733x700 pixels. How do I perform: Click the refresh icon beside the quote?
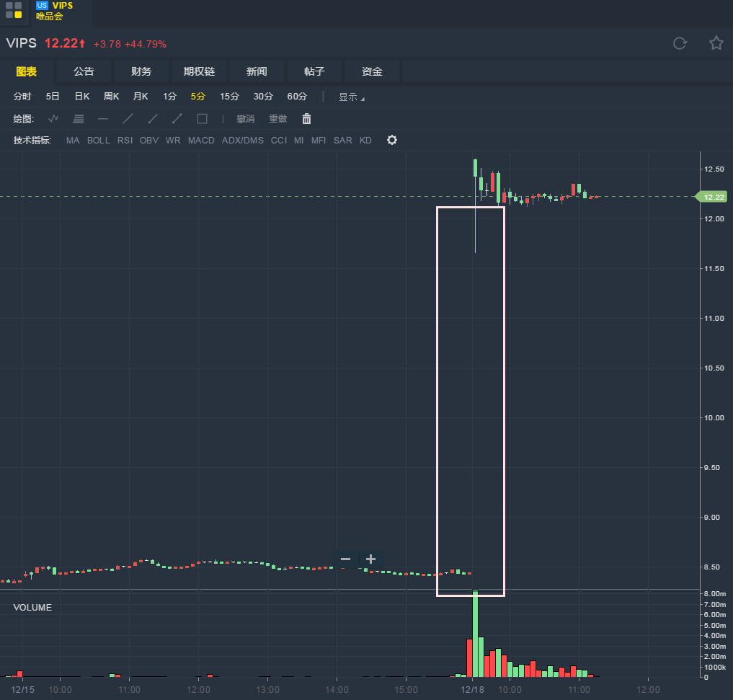679,43
